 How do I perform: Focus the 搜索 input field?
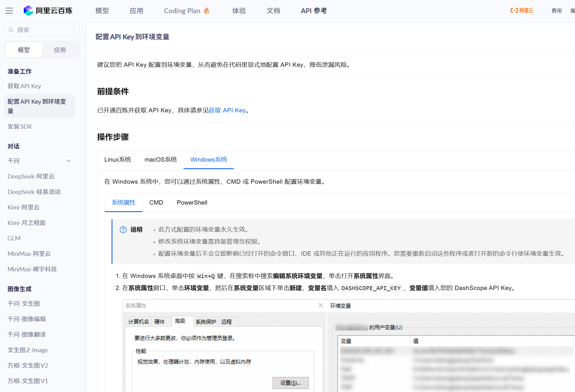tap(46, 30)
